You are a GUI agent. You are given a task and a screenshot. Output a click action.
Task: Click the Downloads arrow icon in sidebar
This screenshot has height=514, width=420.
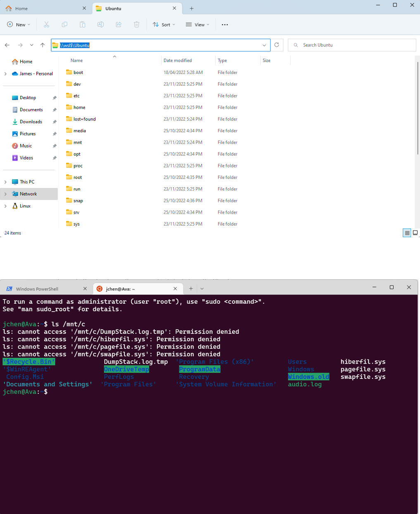[x=15, y=122]
